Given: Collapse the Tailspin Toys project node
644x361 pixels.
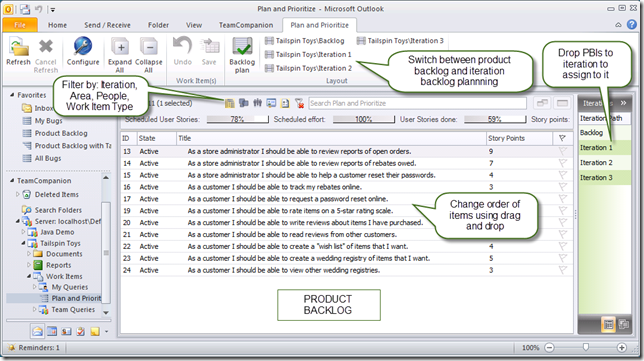Looking at the screenshot, I should [x=23, y=243].
